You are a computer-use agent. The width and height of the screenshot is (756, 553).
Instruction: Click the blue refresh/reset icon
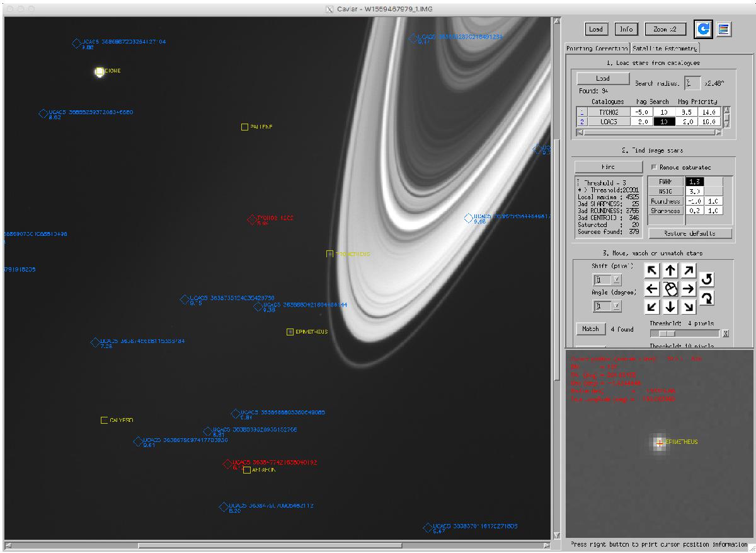pyautogui.click(x=702, y=29)
